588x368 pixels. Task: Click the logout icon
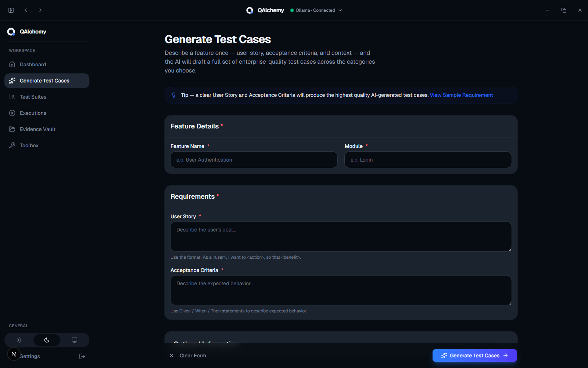[82, 356]
